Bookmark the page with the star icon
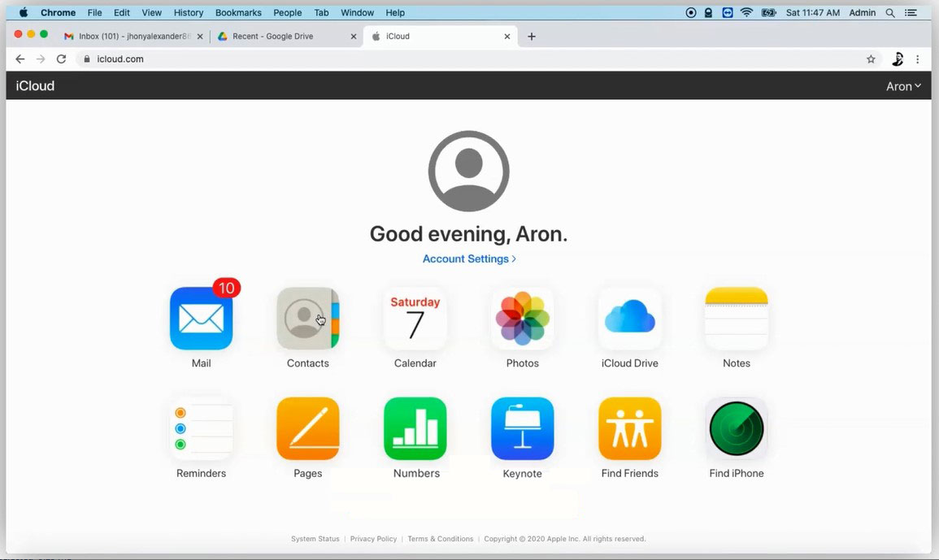The height and width of the screenshot is (560, 939). (x=871, y=59)
